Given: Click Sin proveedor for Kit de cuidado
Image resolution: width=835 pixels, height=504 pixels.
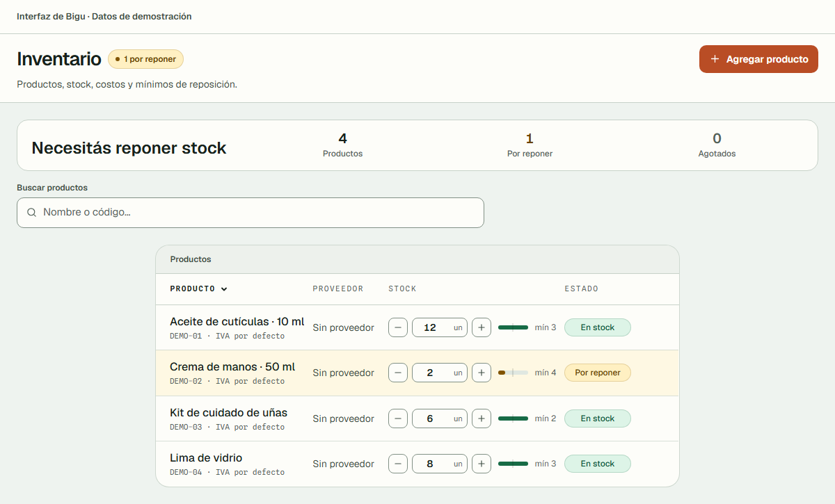Looking at the screenshot, I should coord(343,418).
